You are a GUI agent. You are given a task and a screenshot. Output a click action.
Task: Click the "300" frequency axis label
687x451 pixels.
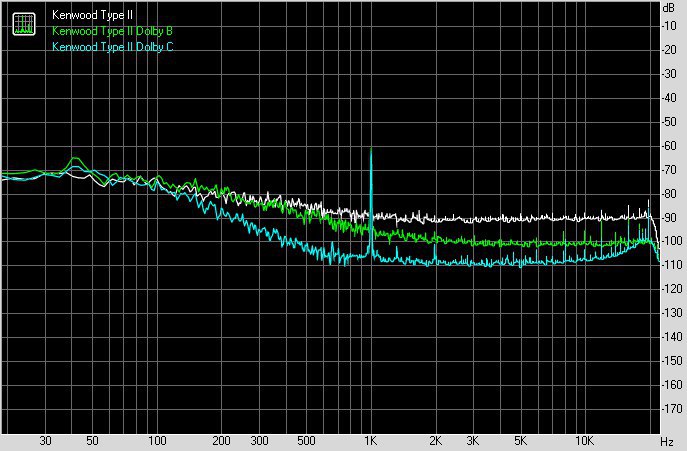pos(259,441)
